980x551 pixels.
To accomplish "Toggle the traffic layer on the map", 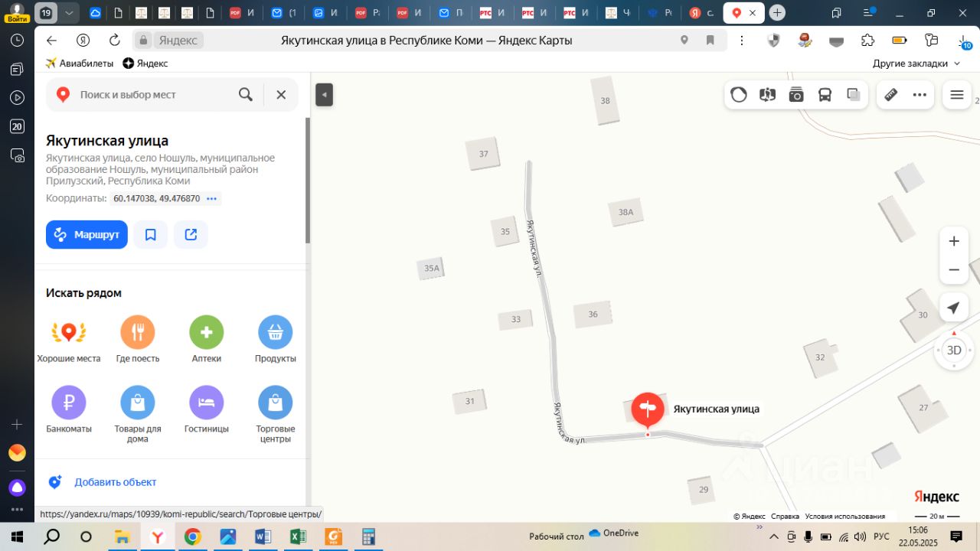I will (x=739, y=95).
